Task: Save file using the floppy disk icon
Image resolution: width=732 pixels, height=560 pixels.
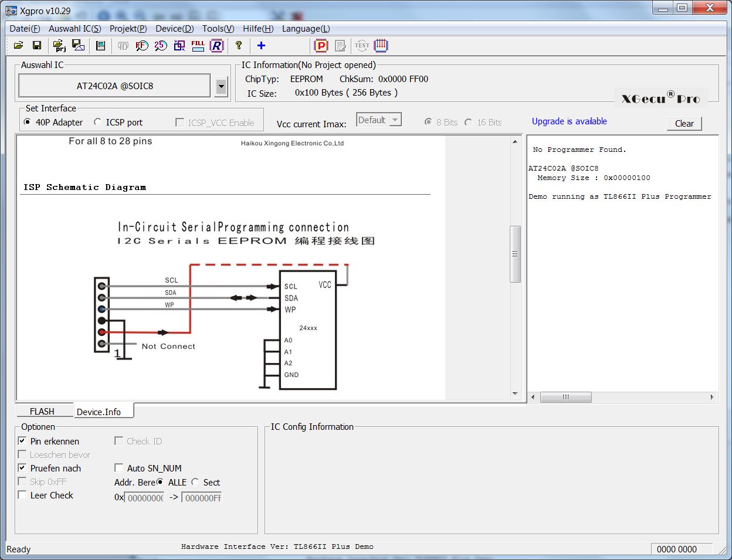Action: coord(36,45)
